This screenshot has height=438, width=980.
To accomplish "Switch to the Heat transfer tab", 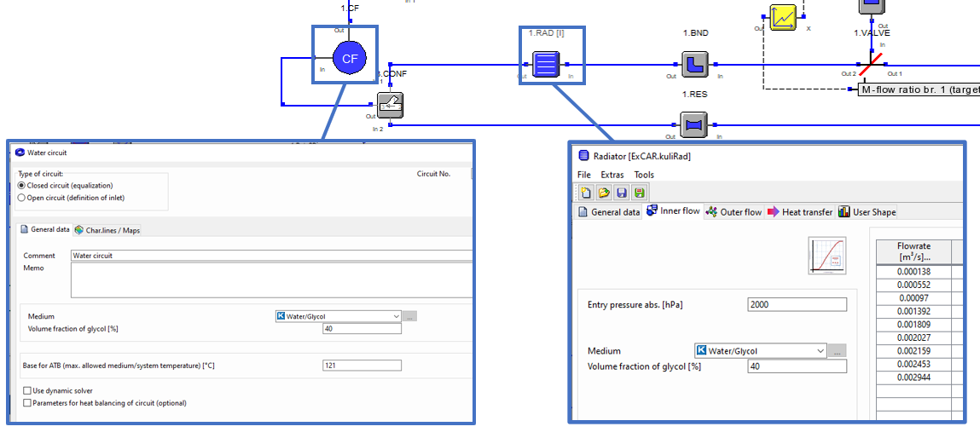I will point(799,212).
